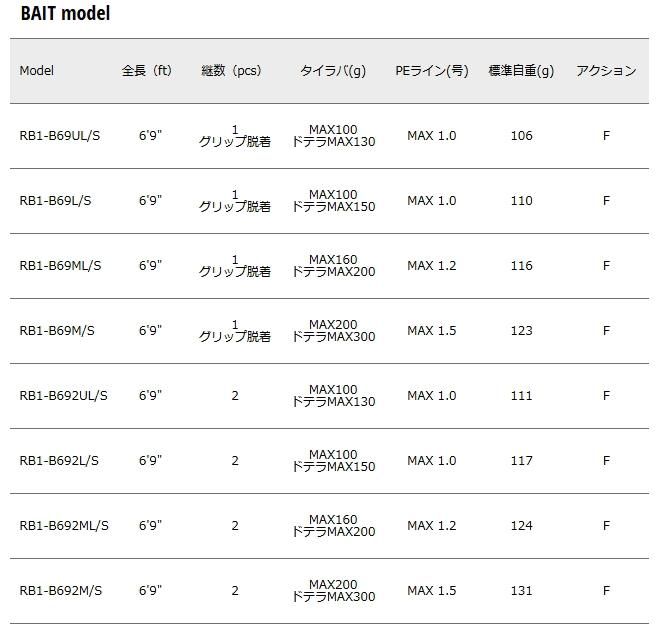Select the 131 standard weight cell
The height and width of the screenshot is (631, 661).
[x=521, y=591]
